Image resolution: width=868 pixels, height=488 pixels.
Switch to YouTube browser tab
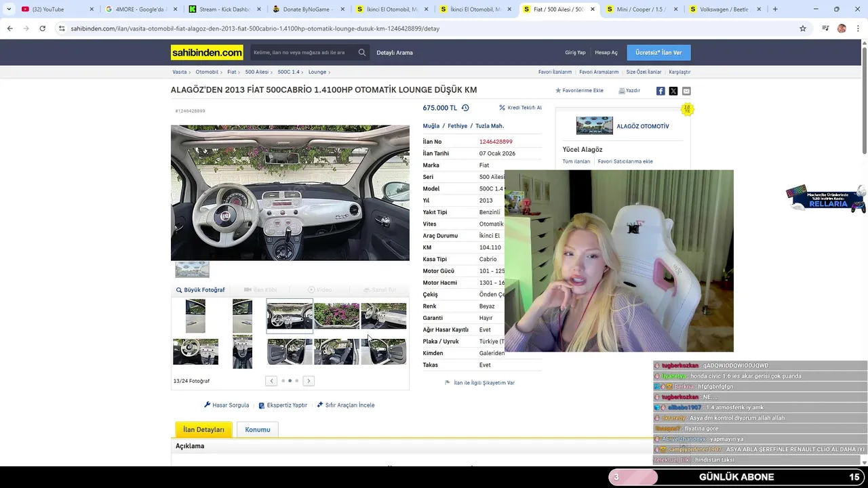(57, 9)
